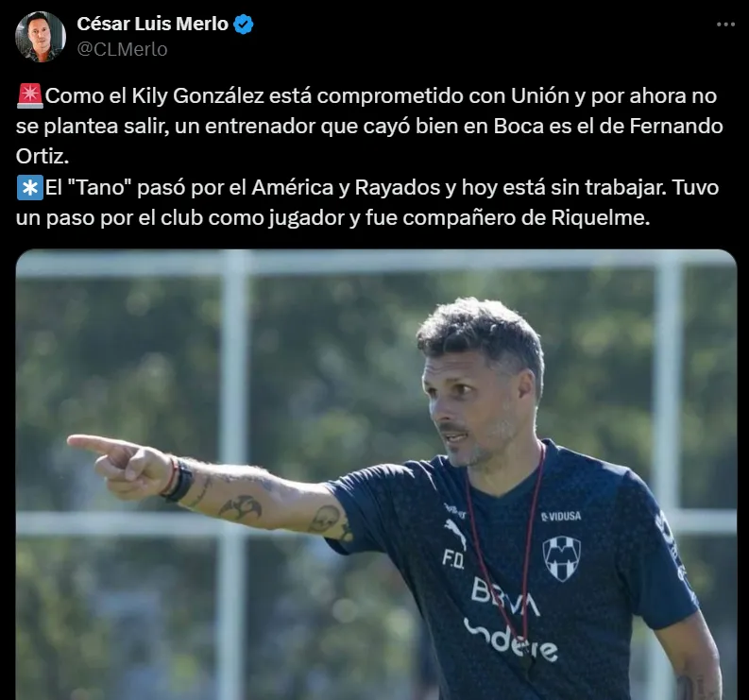This screenshot has width=749, height=700.
Task: Open the attached photo of the coach
Action: pos(376,474)
